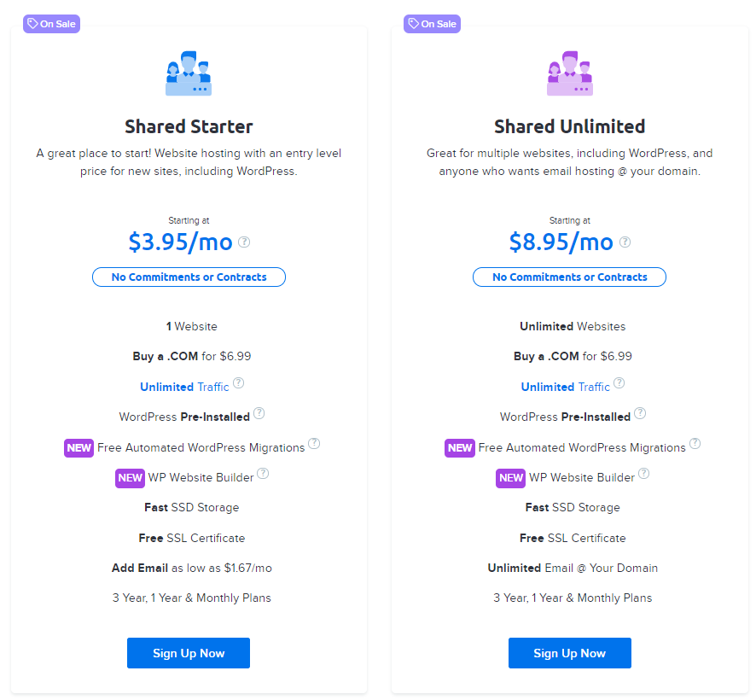Click Shared Unlimited No Commitments or Contracts pill
The image size is (756, 700).
(569, 277)
